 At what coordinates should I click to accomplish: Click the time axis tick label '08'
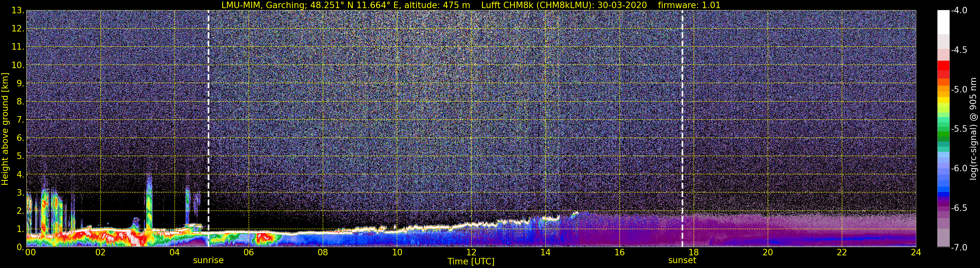(323, 252)
